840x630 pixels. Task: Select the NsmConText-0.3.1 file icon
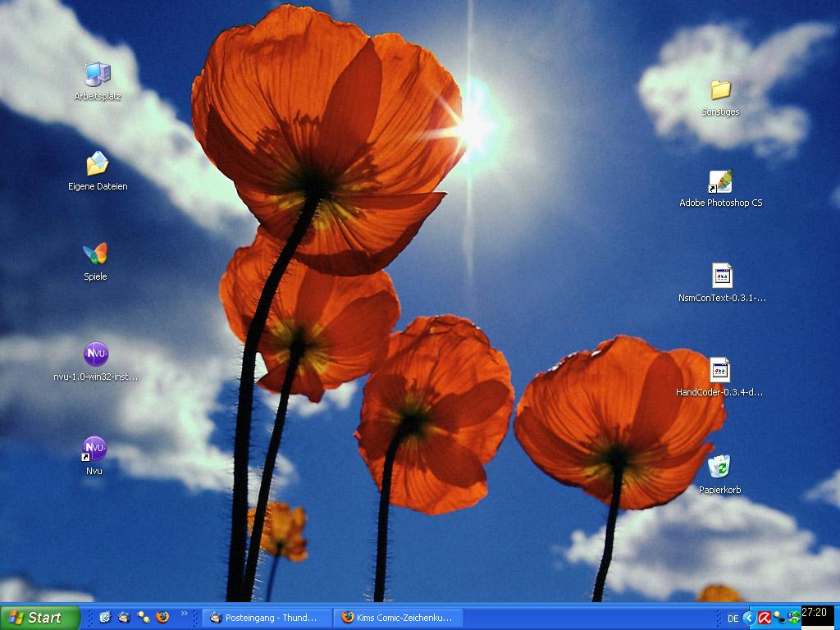click(x=722, y=276)
